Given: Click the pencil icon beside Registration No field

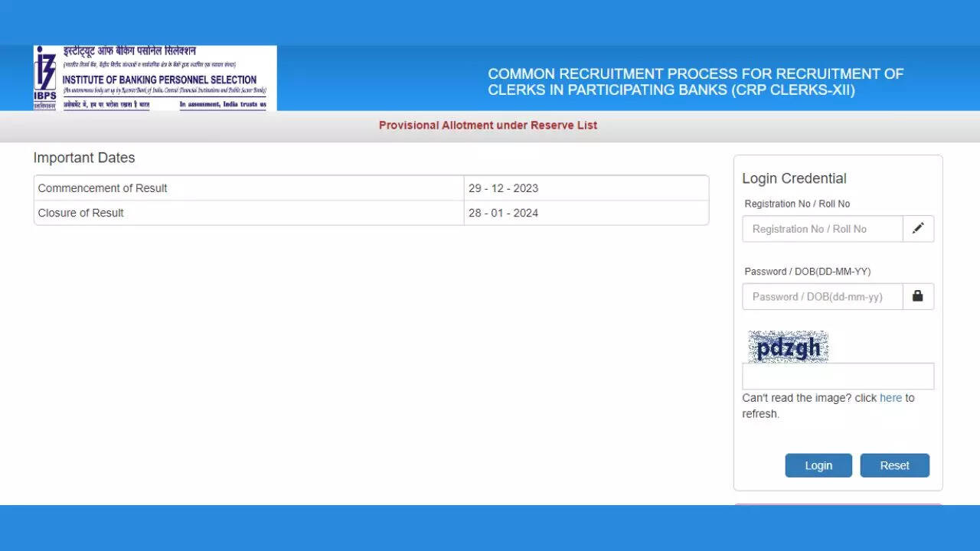Looking at the screenshot, I should (x=918, y=228).
